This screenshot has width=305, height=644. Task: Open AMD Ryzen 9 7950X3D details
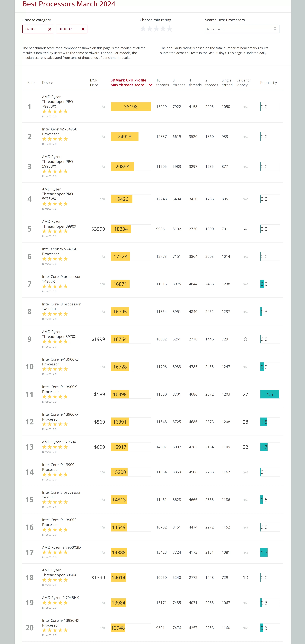pos(61,547)
